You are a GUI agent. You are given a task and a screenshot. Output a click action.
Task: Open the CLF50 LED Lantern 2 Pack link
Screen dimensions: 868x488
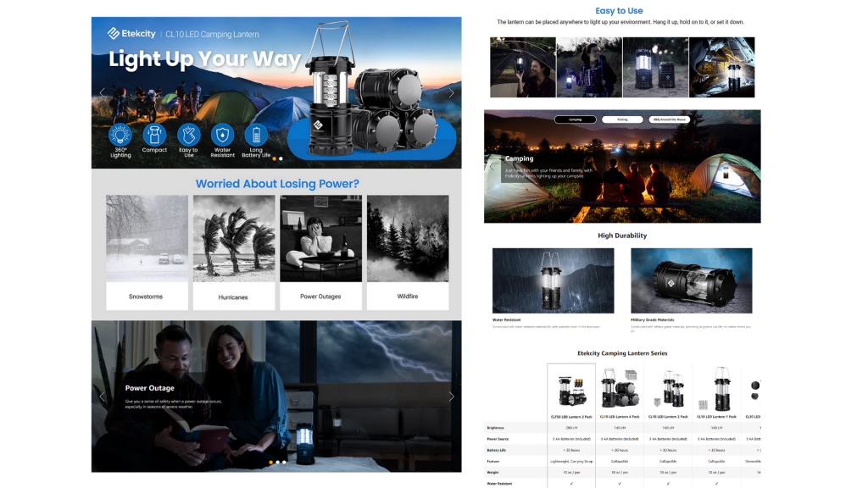[x=571, y=417]
